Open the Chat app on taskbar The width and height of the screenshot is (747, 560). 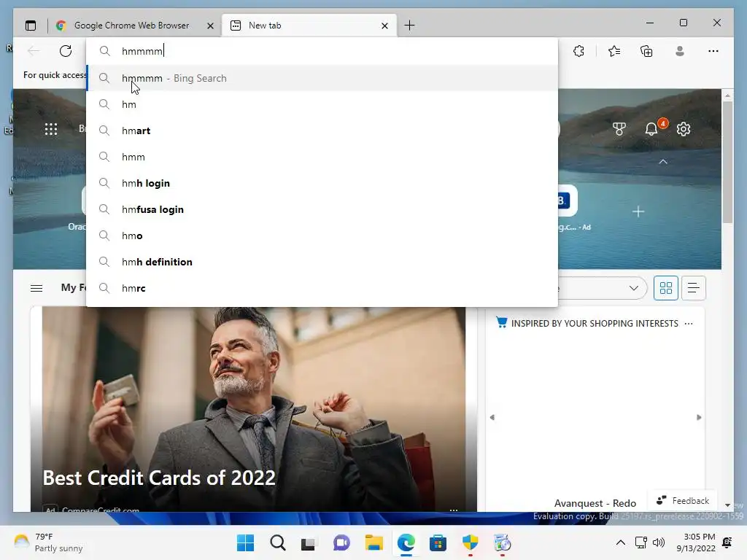tap(341, 542)
